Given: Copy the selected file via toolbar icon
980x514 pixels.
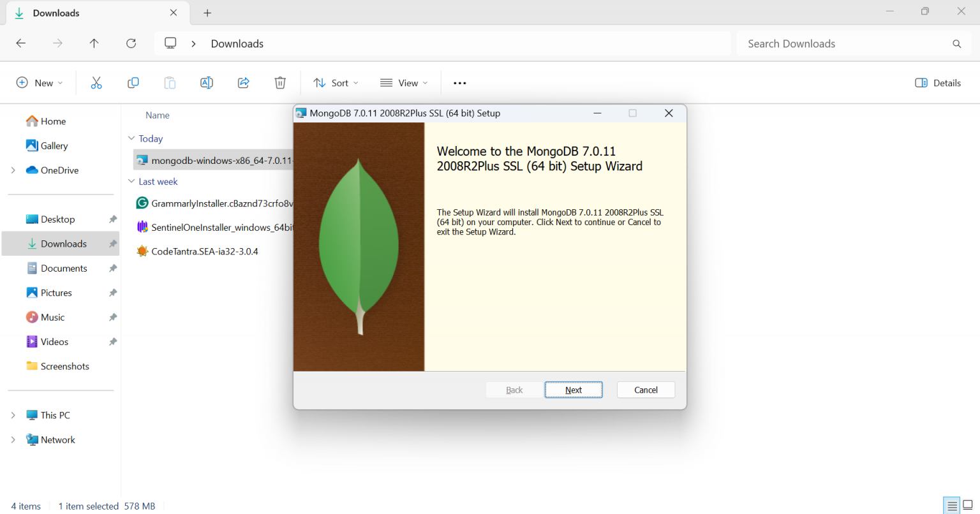Looking at the screenshot, I should [133, 82].
